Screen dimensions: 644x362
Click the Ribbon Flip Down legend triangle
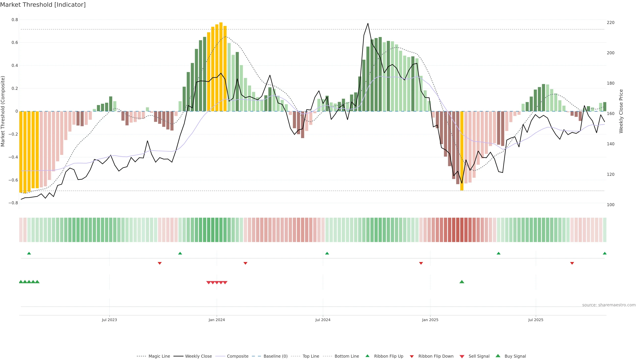pos(412,356)
